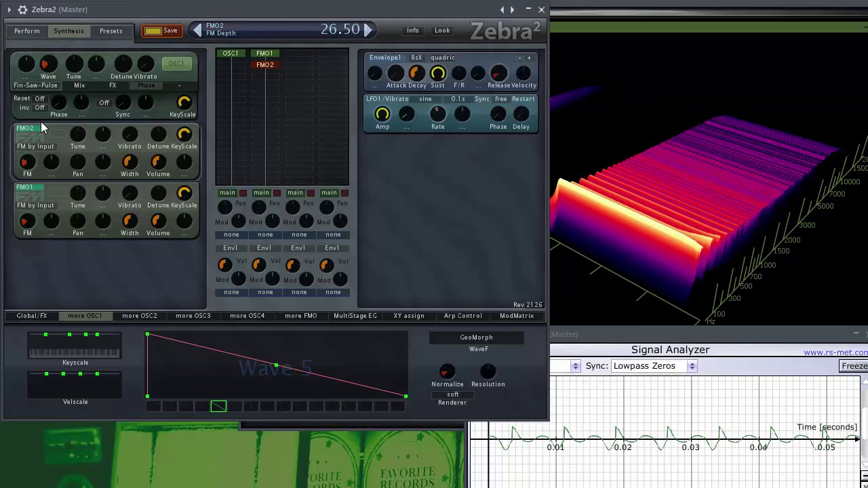Click the FMO2 KeyScale knob
Image resolution: width=868 pixels, height=488 pixels.
point(184,134)
